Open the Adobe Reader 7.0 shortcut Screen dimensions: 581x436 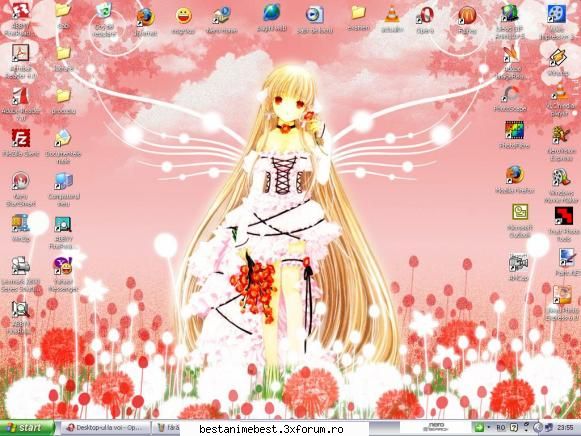click(x=20, y=96)
